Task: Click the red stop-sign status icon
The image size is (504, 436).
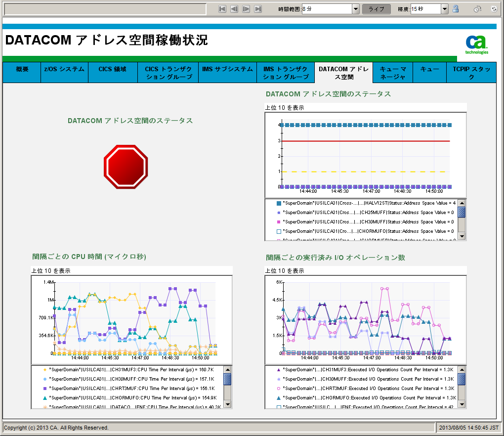Action: click(x=126, y=166)
